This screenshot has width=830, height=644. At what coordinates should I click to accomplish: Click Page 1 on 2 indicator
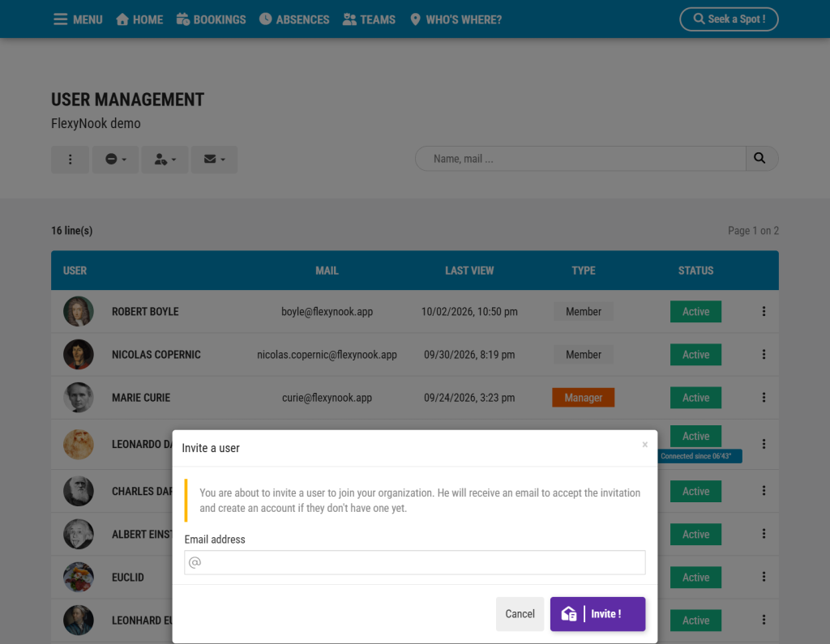coord(753,231)
